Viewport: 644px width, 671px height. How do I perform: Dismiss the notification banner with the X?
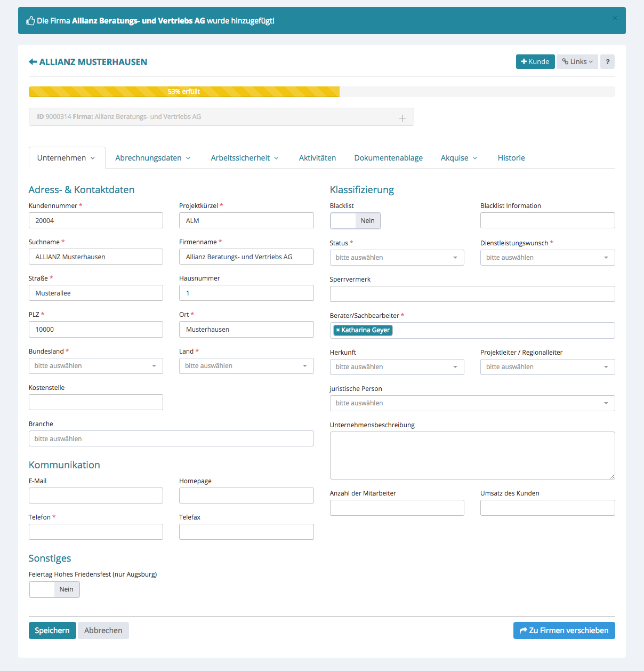click(615, 18)
